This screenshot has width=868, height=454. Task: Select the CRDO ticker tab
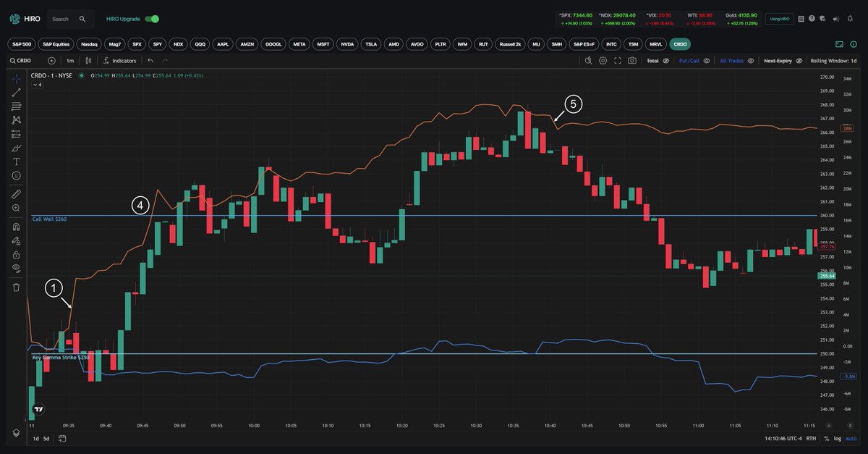pyautogui.click(x=680, y=44)
